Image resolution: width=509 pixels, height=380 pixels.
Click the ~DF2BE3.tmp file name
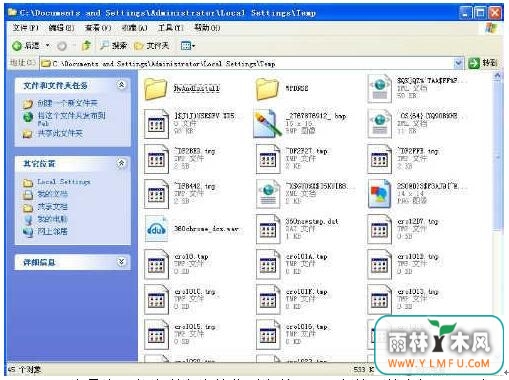(x=195, y=151)
